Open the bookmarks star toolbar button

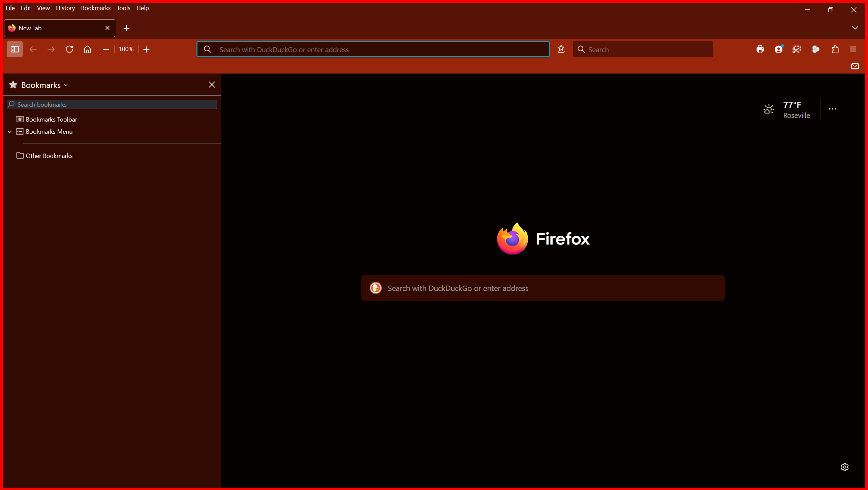pyautogui.click(x=561, y=49)
